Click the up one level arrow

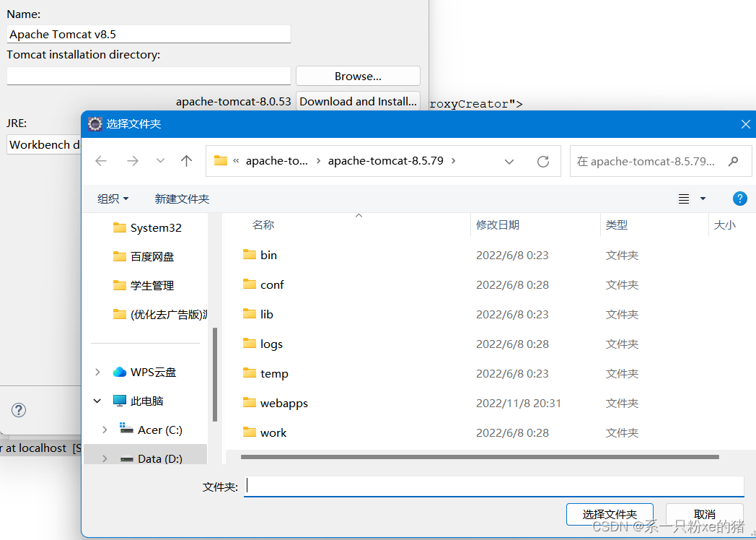[x=186, y=160]
